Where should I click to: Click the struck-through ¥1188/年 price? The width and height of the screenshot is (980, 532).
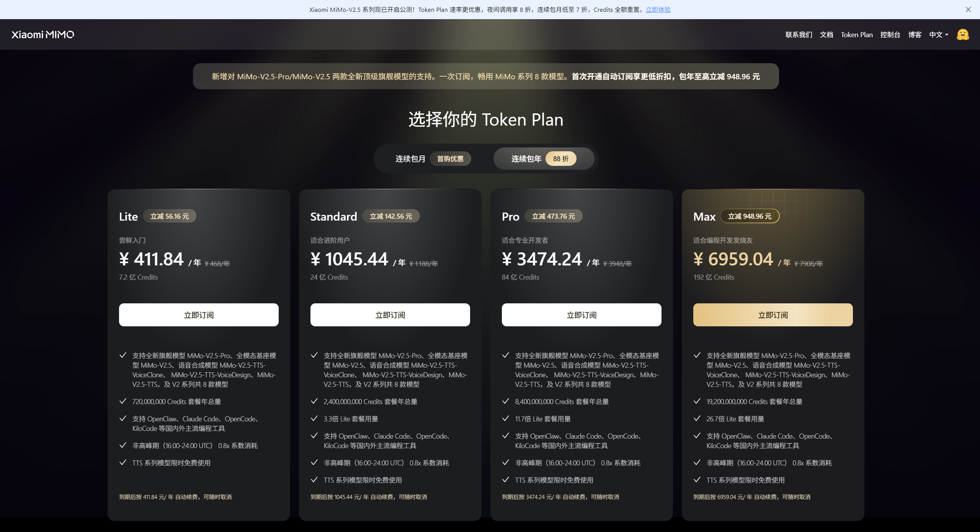click(x=424, y=264)
